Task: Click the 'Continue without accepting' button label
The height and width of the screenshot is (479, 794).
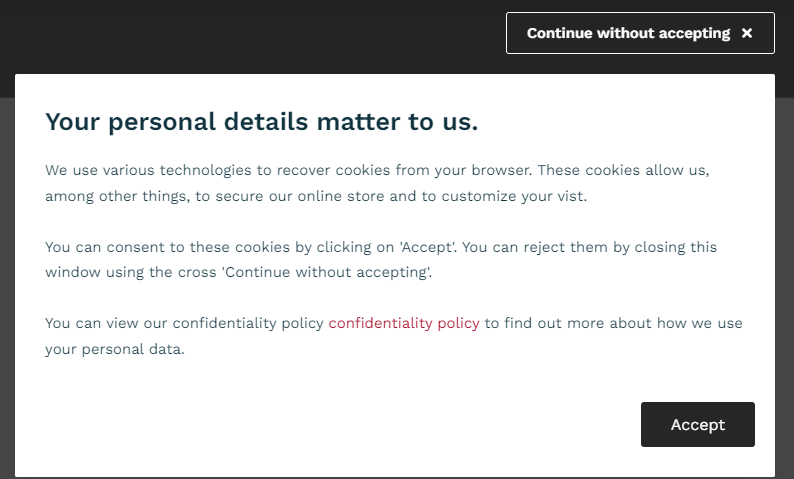Action: pos(628,33)
